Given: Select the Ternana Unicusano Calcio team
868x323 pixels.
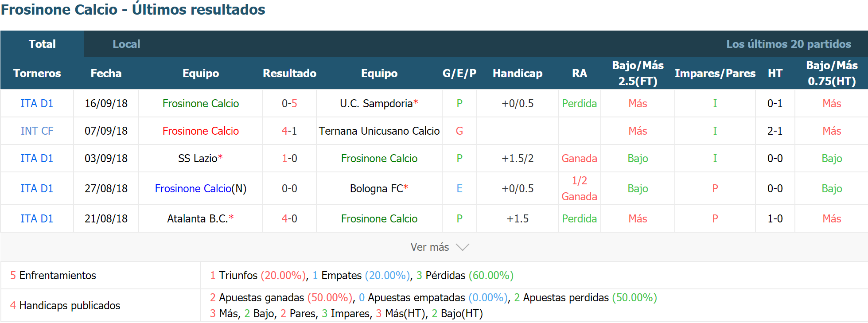Looking at the screenshot, I should pyautogui.click(x=379, y=131).
